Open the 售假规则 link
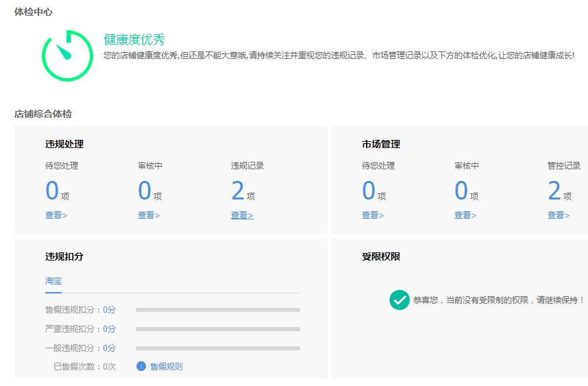This screenshot has height=386, width=588. coord(166,366)
